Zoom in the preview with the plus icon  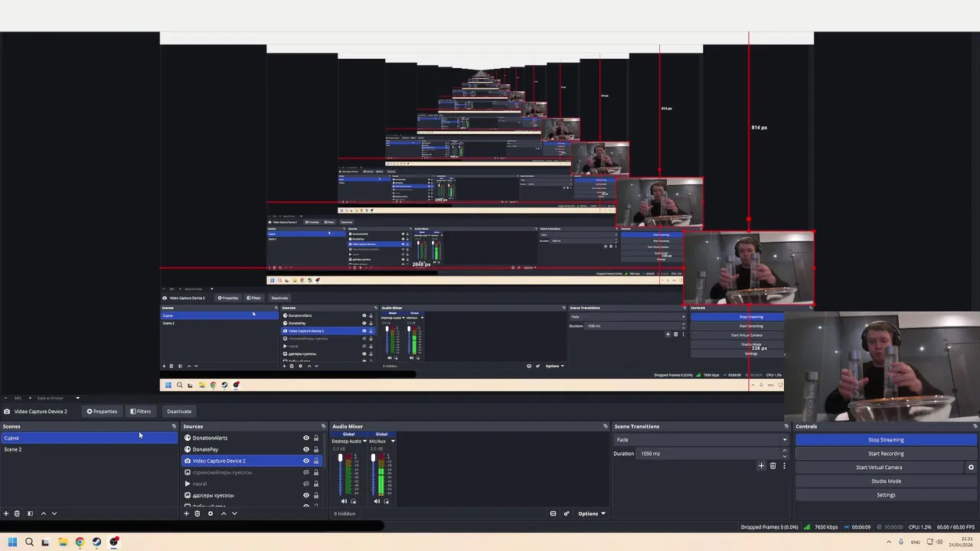[30, 398]
